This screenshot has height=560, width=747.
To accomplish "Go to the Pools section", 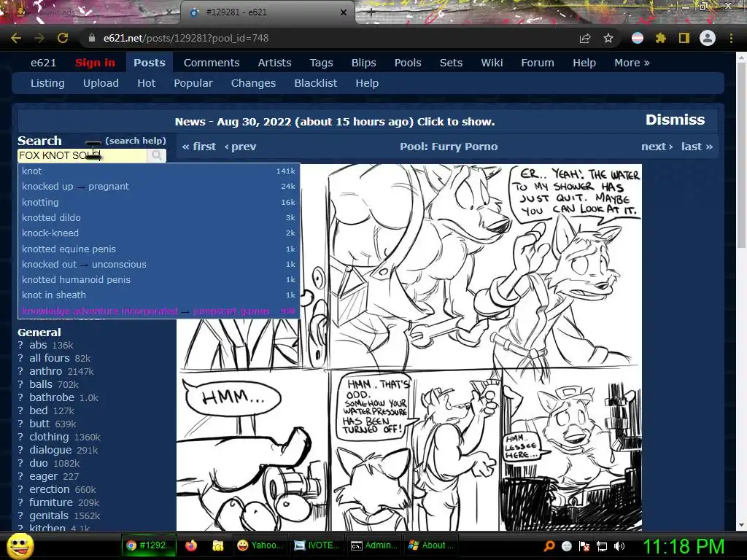I will (408, 63).
